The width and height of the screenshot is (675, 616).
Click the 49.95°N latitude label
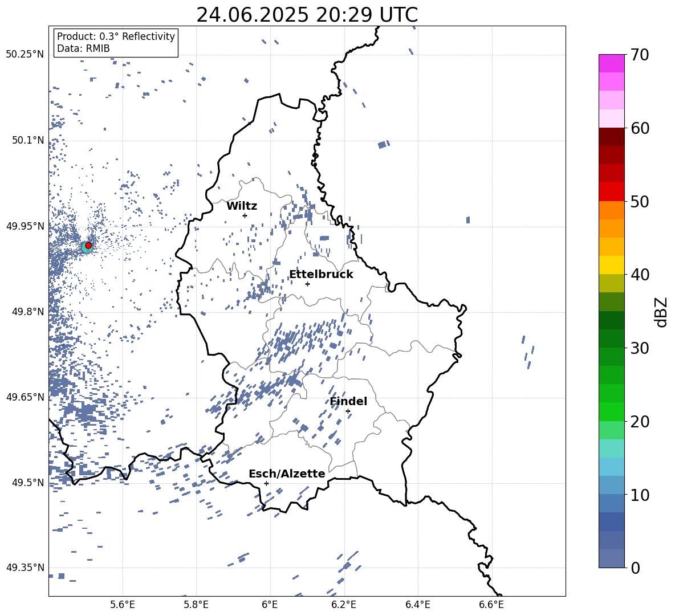coord(25,226)
